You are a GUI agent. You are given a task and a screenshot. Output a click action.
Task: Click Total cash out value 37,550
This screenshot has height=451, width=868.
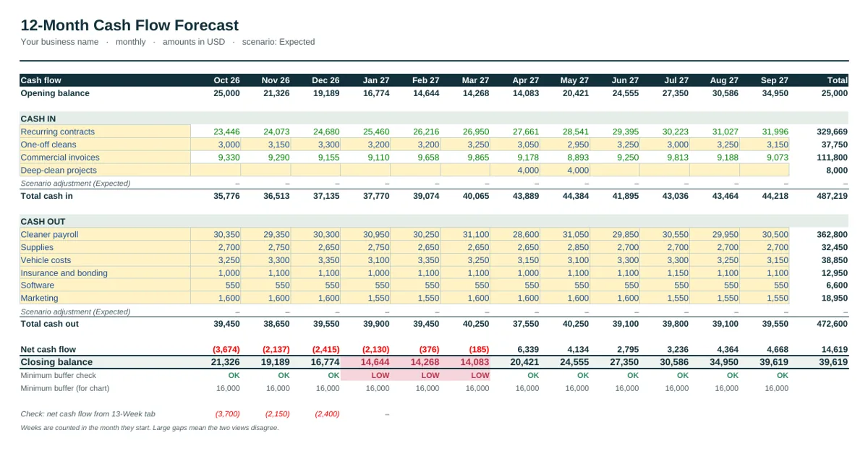[x=526, y=325]
